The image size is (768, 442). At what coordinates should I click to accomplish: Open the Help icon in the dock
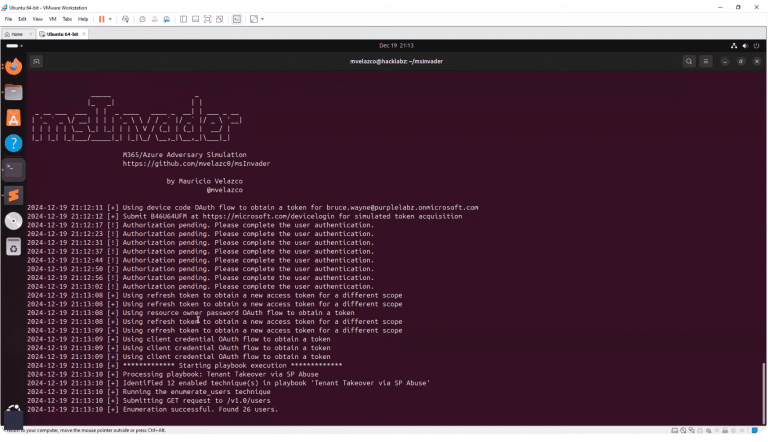[14, 144]
